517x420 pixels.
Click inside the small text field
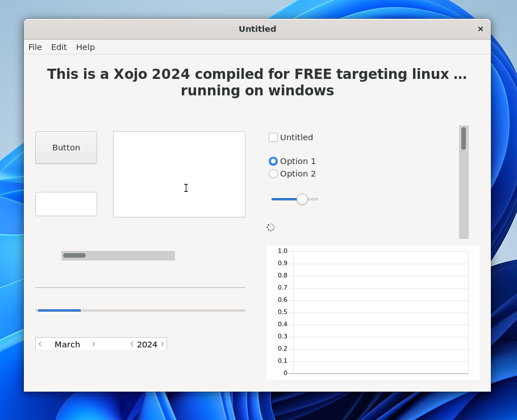tap(66, 204)
